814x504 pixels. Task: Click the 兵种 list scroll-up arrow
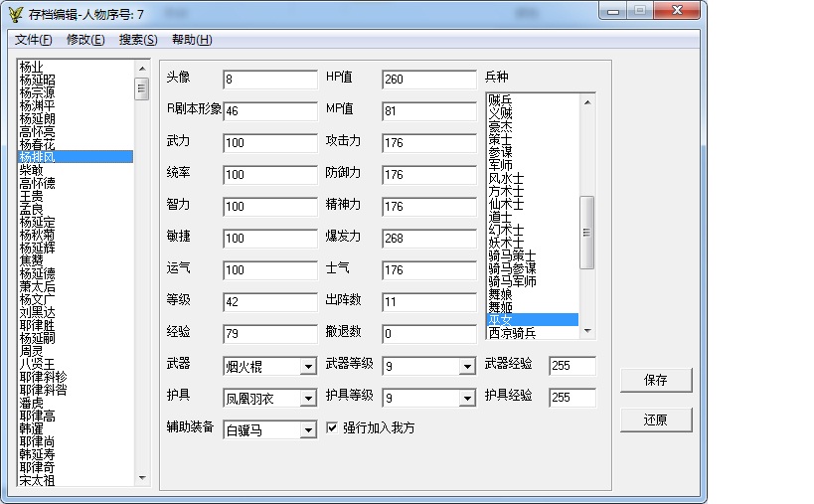point(587,102)
